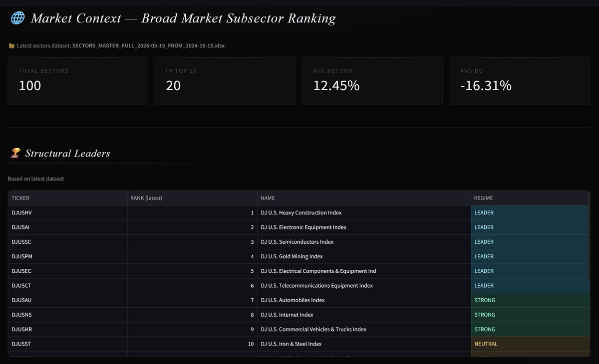
Task: Select DJ U.S. Semiconductors Index name
Action: click(364, 242)
